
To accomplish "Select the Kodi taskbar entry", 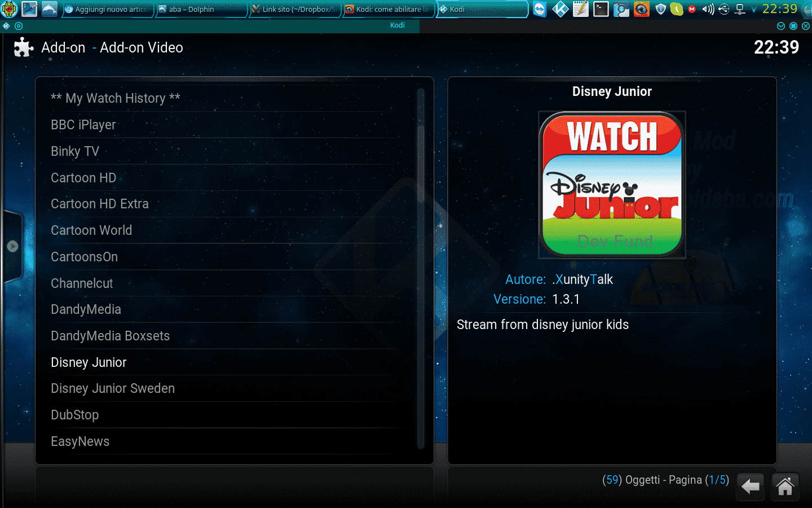I will (483, 9).
